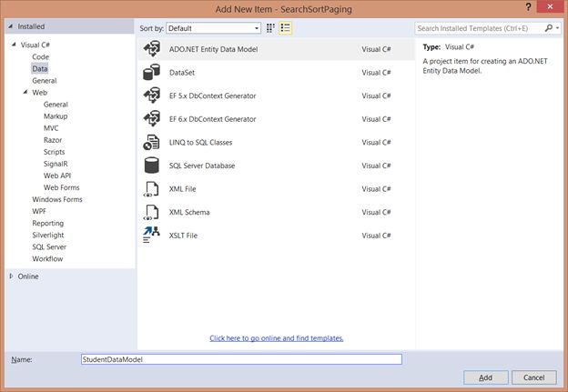
Task: Open the Markup category
Action: [x=56, y=116]
